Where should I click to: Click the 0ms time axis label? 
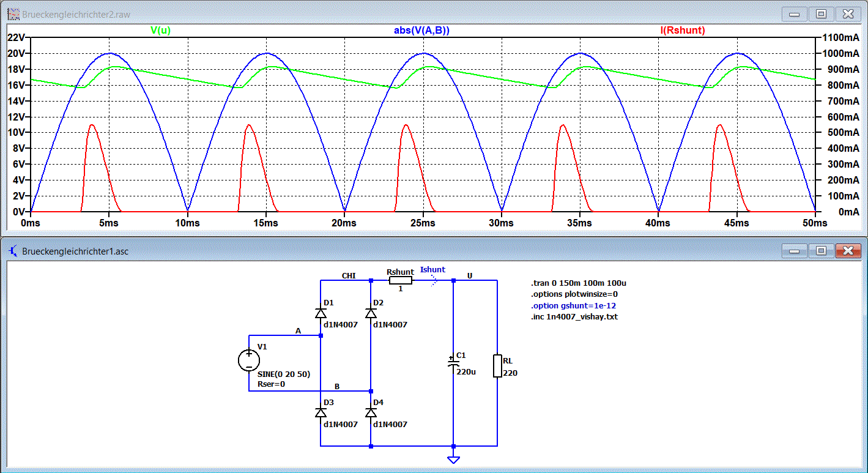[30, 223]
